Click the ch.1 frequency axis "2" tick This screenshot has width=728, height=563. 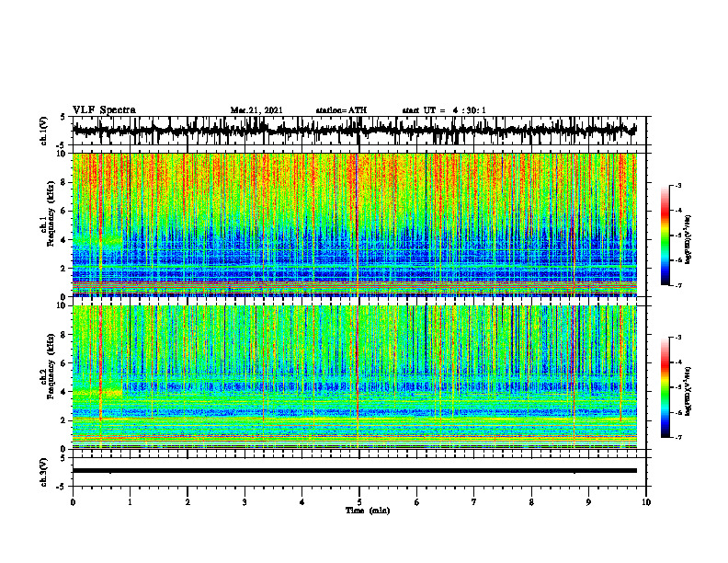[64, 269]
